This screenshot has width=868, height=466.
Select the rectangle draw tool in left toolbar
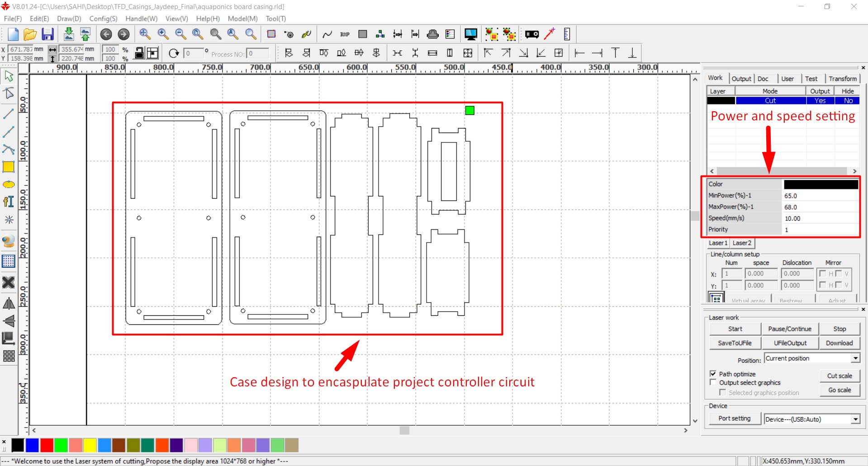pyautogui.click(x=9, y=167)
